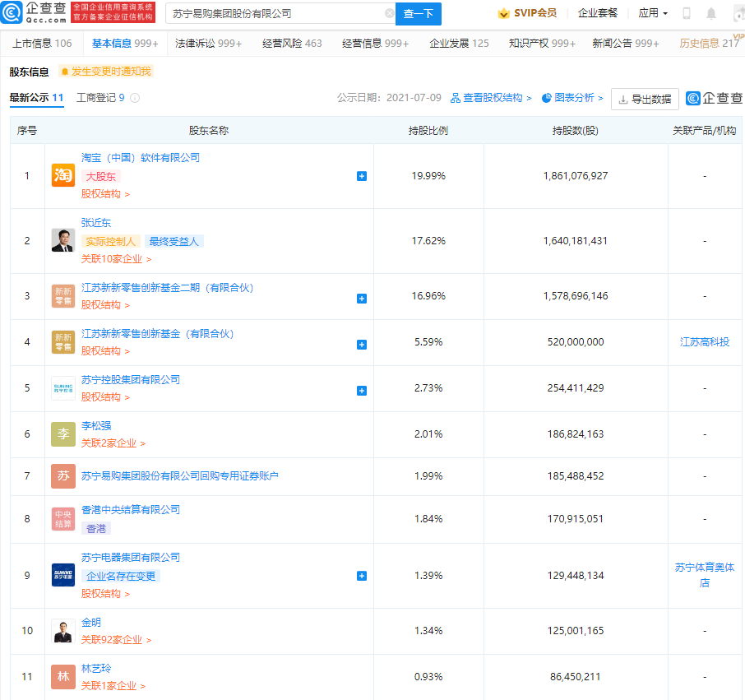Click the Qcc logo in the header
Screen dimensions: 745x700
tap(35, 13)
